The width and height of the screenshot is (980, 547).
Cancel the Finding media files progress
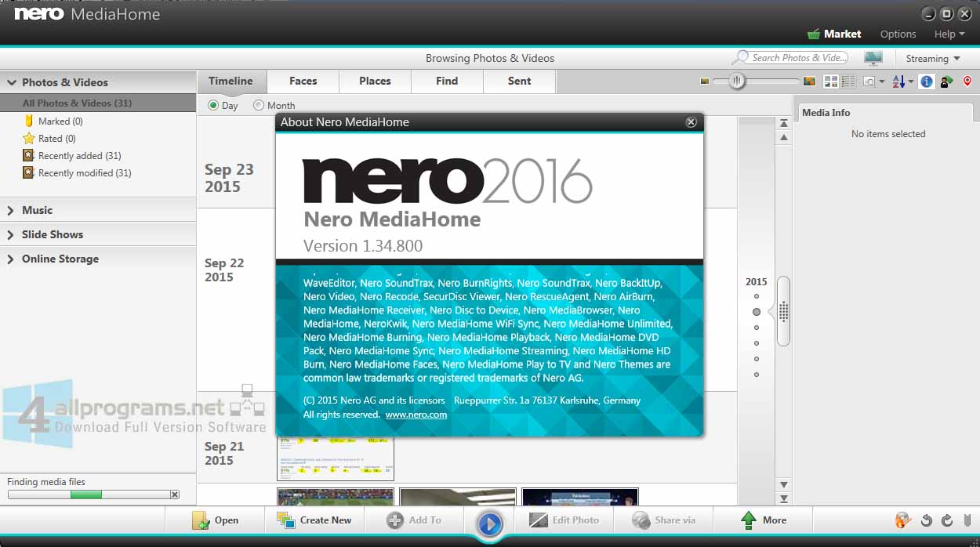coord(175,494)
